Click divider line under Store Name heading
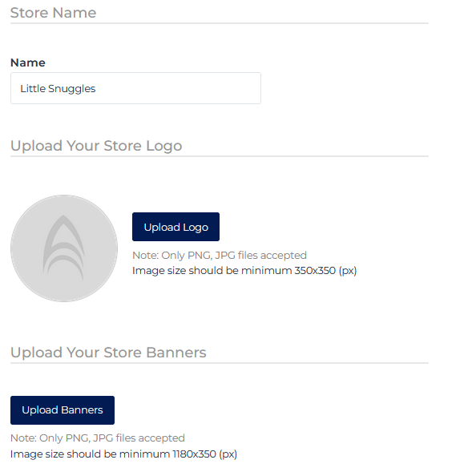Viewport: 464px width, 476px height. pos(220,23)
